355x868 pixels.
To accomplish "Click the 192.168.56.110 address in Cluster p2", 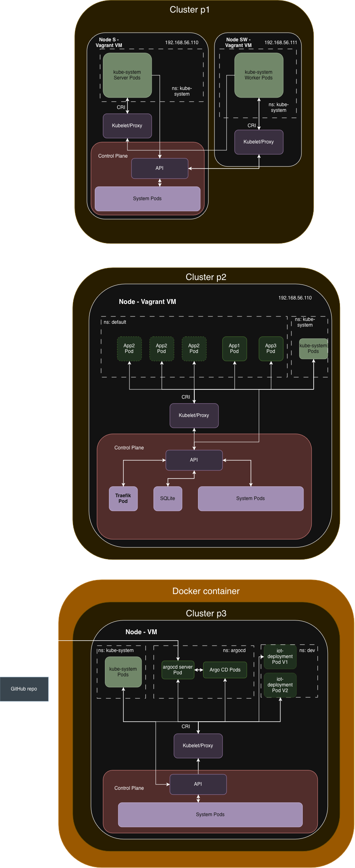I will [295, 298].
